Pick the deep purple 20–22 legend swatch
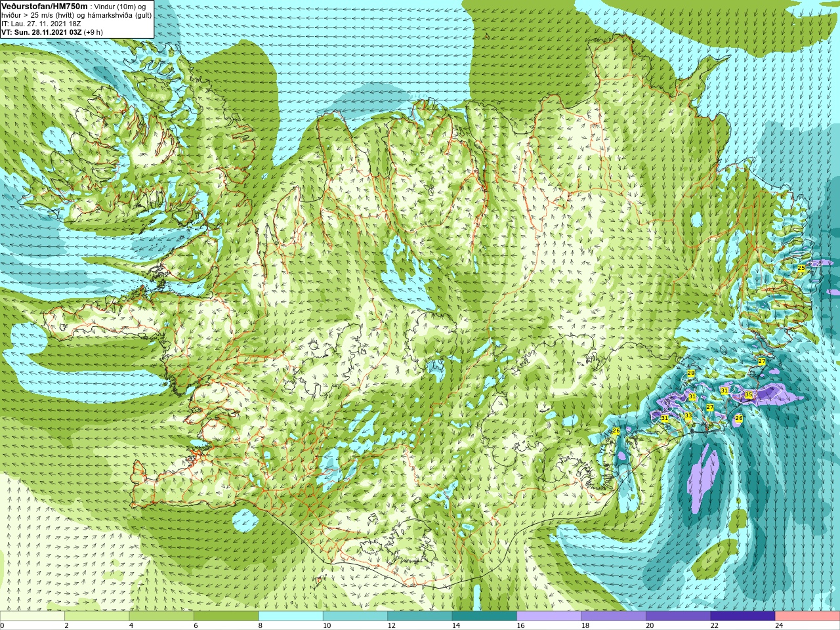This screenshot has height=630, width=840. click(679, 616)
